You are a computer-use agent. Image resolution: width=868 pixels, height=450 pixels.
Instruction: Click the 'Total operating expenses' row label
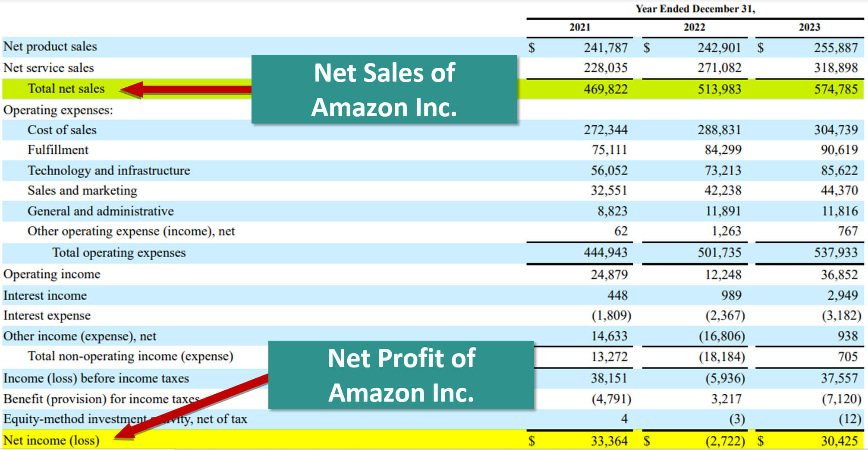(x=119, y=253)
